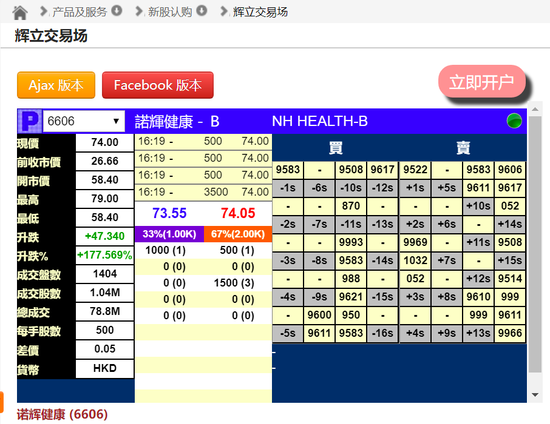
Task: Click 貨幣 value HKD
Action: 105,368
